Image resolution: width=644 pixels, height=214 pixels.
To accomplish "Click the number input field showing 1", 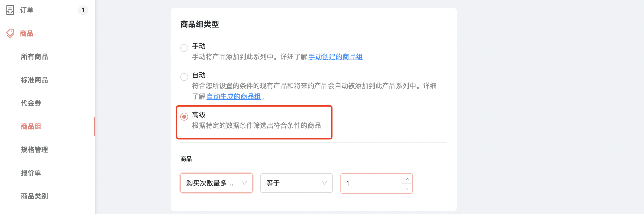I will (x=371, y=183).
